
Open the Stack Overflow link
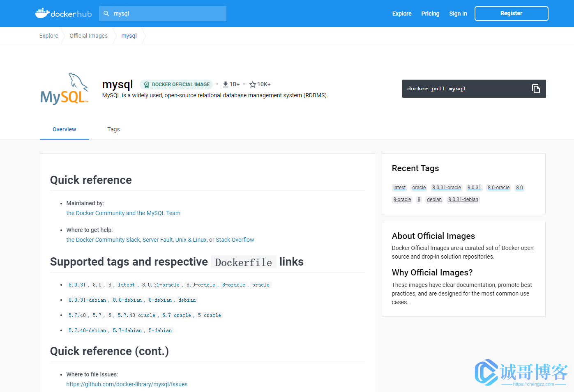click(235, 240)
